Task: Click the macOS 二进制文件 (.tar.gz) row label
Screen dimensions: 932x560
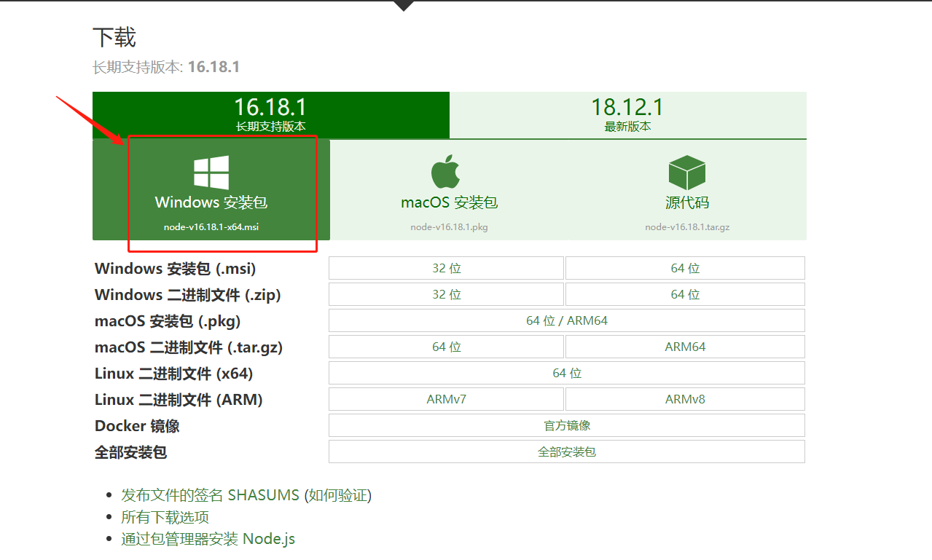Action: pos(188,347)
